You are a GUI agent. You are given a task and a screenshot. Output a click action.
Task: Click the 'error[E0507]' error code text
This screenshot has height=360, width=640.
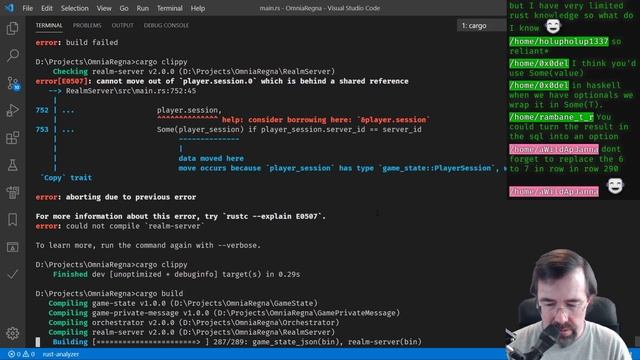click(61, 81)
